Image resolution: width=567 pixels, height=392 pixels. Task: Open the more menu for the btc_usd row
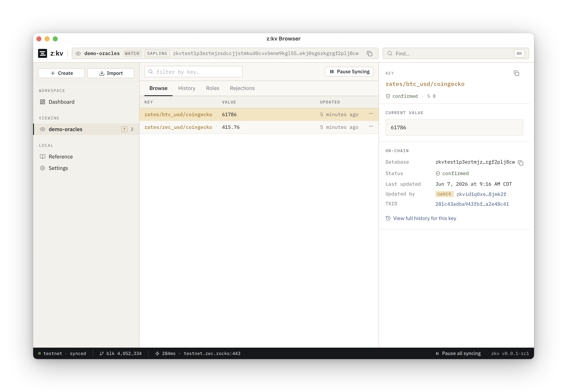(371, 114)
